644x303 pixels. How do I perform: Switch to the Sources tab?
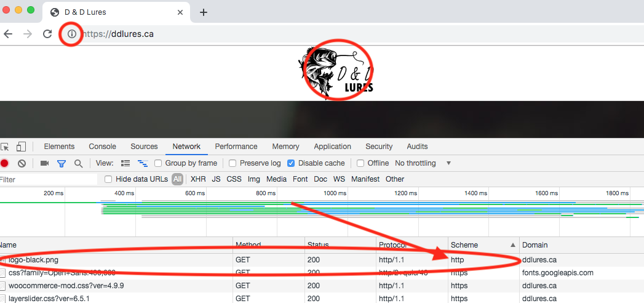tap(144, 147)
